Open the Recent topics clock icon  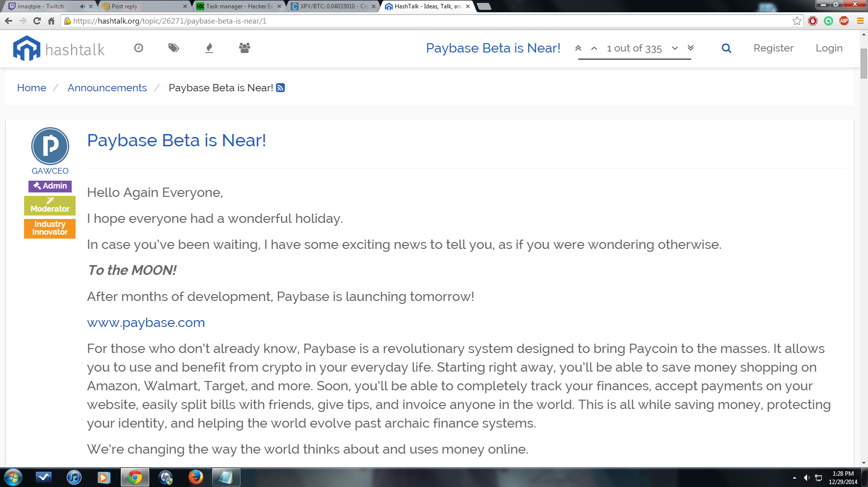(x=138, y=48)
